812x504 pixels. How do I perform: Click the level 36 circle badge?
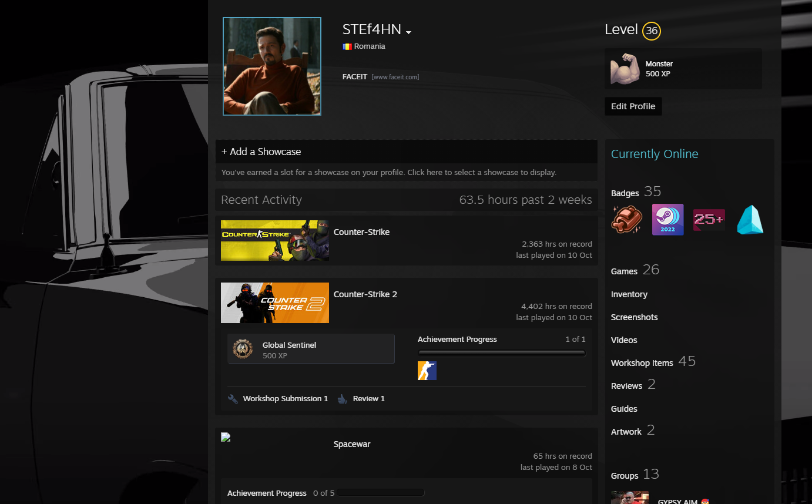click(x=651, y=31)
